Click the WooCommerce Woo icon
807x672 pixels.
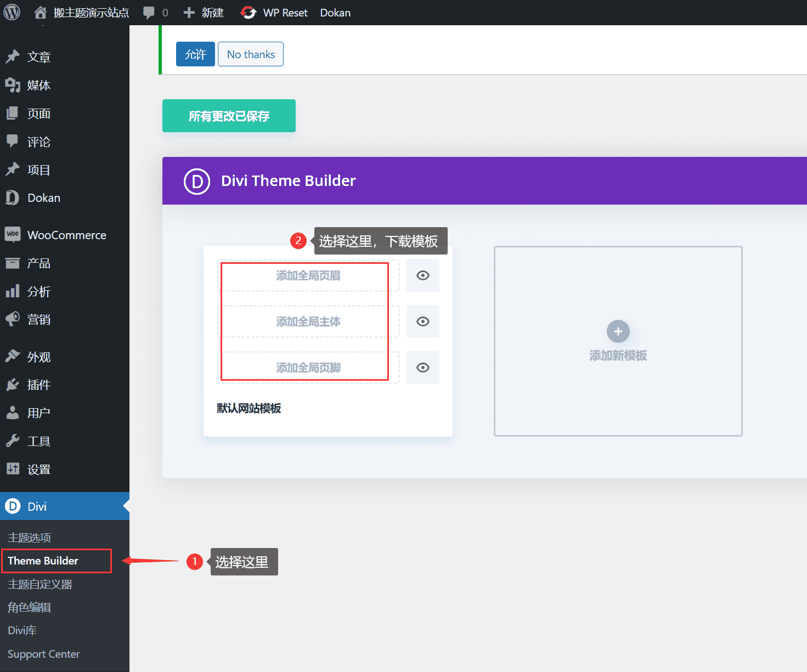click(12, 235)
